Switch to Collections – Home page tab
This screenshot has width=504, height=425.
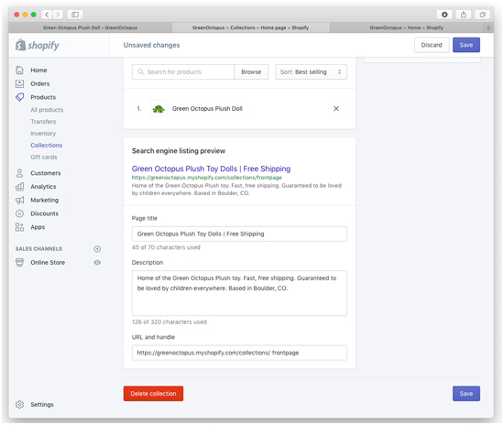[x=251, y=27]
